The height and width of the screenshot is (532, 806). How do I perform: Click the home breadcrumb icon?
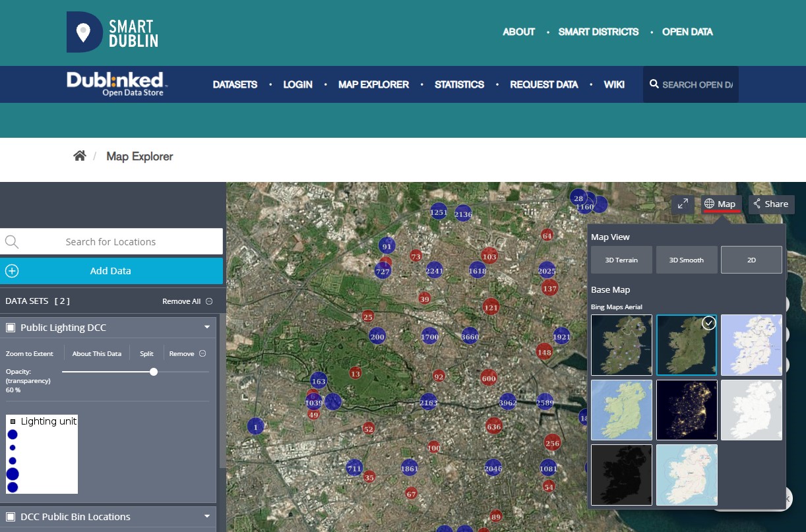click(80, 156)
